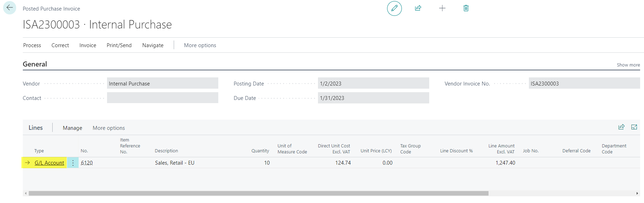Screen dimensions: 644x203
Task: Open the Process menu
Action: pyautogui.click(x=32, y=45)
